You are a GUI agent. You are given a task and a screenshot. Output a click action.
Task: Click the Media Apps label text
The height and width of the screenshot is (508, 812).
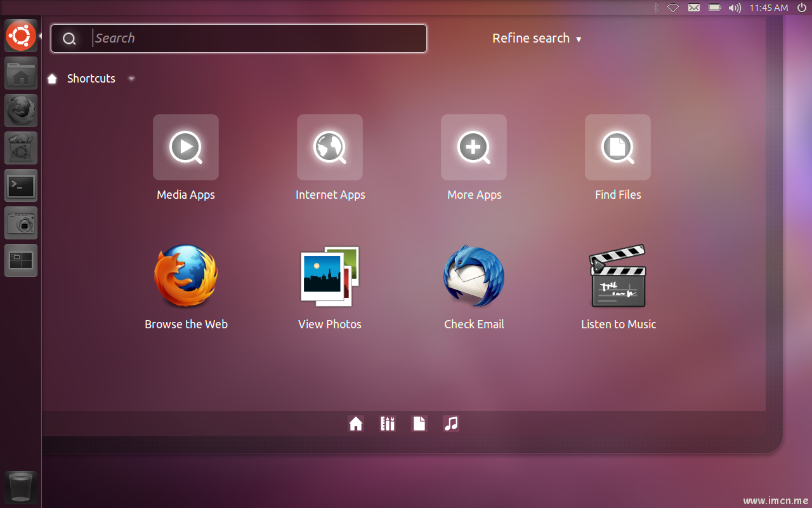click(x=186, y=195)
